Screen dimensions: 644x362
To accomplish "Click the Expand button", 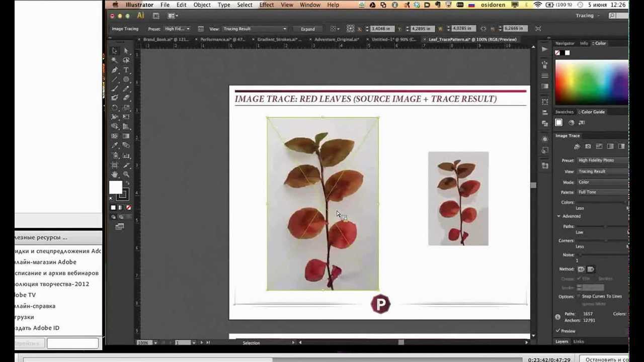I will pyautogui.click(x=308, y=29).
